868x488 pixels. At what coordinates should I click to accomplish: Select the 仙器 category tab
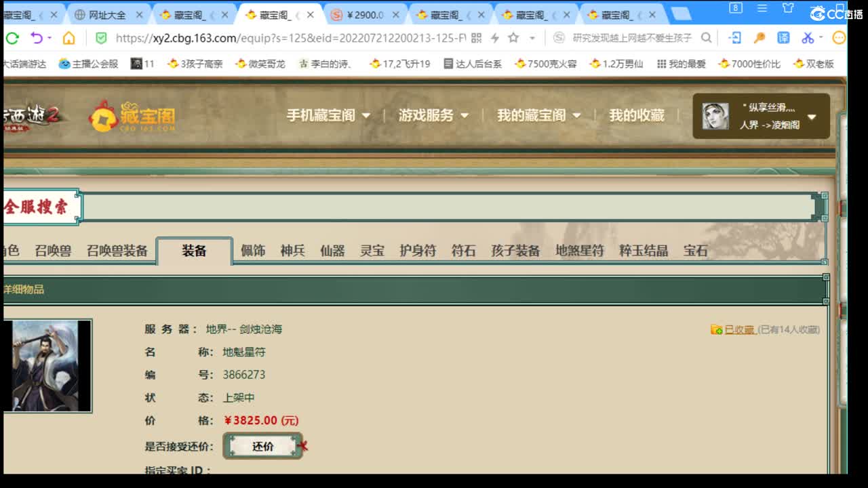click(332, 251)
